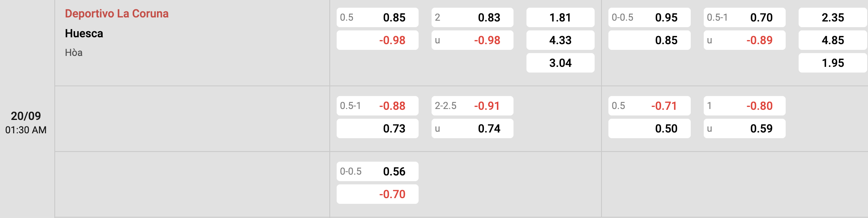Viewport: 868px width, 218px height.
Task: Select 0.5 handicap odds 0.85
Action: coord(378,17)
